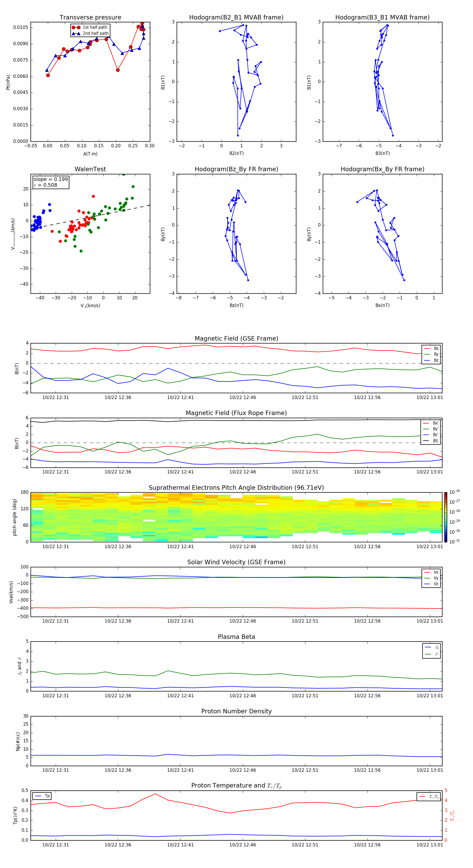Image resolution: width=473 pixels, height=868 pixels.
Task: Click the "slope = 0.199" annotation
Action: (x=50, y=179)
